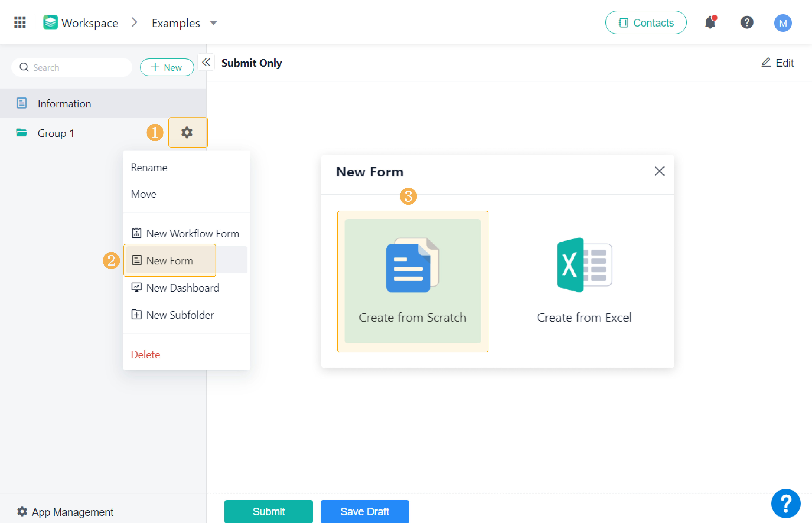The height and width of the screenshot is (523, 812).
Task: Open the apps grid launcher icon
Action: pyautogui.click(x=20, y=22)
